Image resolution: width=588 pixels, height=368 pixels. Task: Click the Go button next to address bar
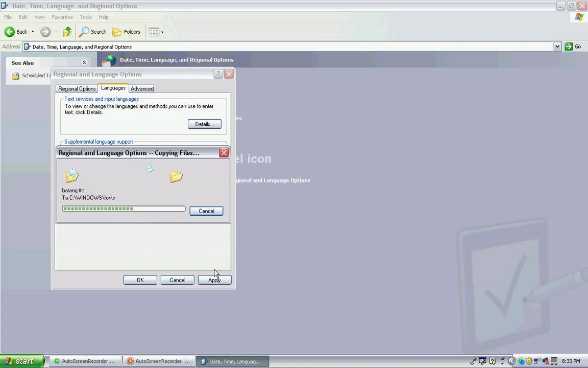click(x=573, y=47)
